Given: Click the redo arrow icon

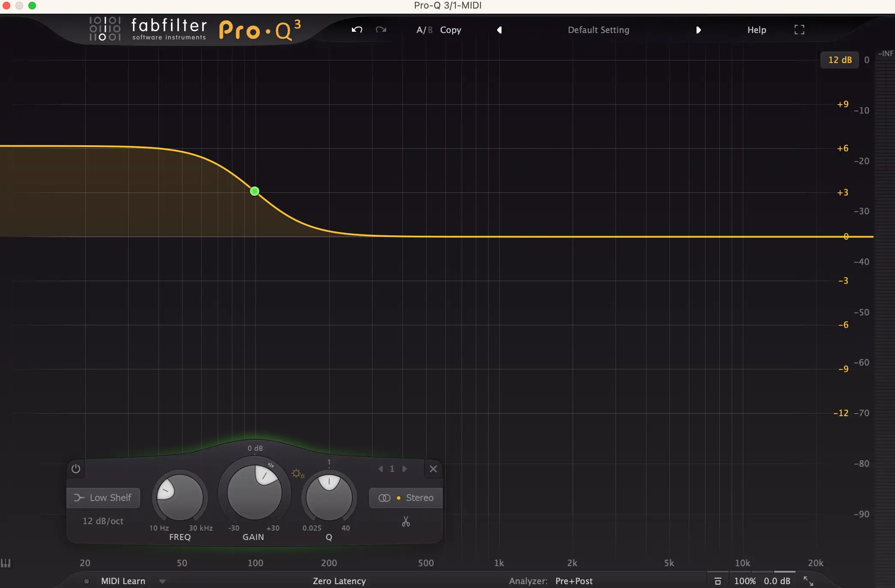Looking at the screenshot, I should pyautogui.click(x=381, y=30).
